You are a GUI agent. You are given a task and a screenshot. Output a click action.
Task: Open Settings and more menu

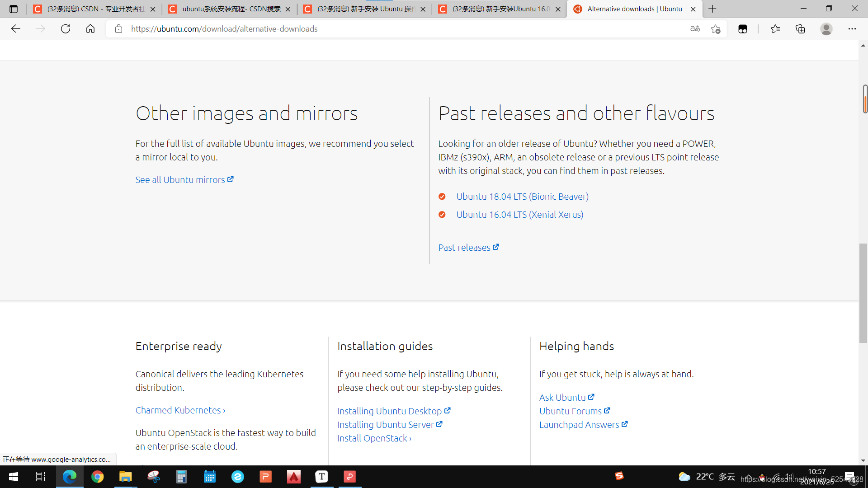coord(852,29)
